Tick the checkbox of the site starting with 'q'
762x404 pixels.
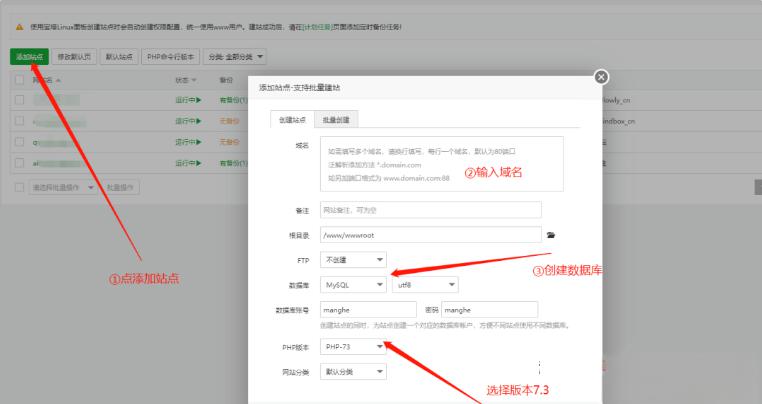tap(19, 142)
